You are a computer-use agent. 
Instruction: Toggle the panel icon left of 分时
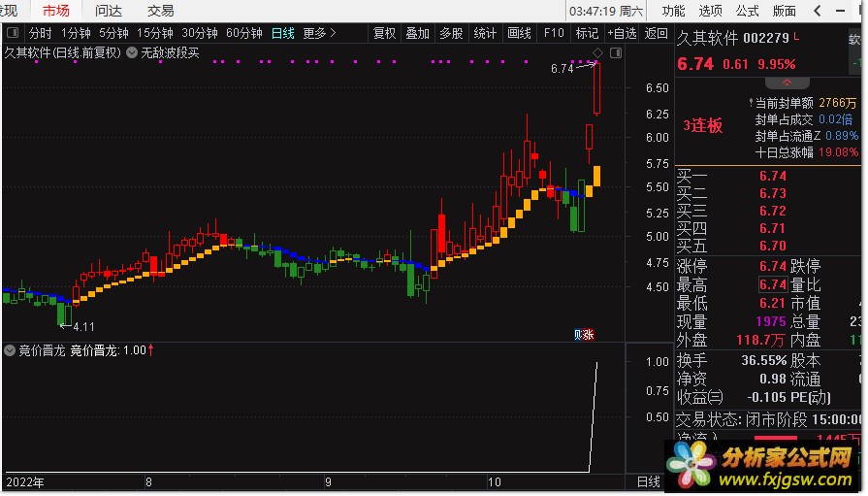pos(13,33)
